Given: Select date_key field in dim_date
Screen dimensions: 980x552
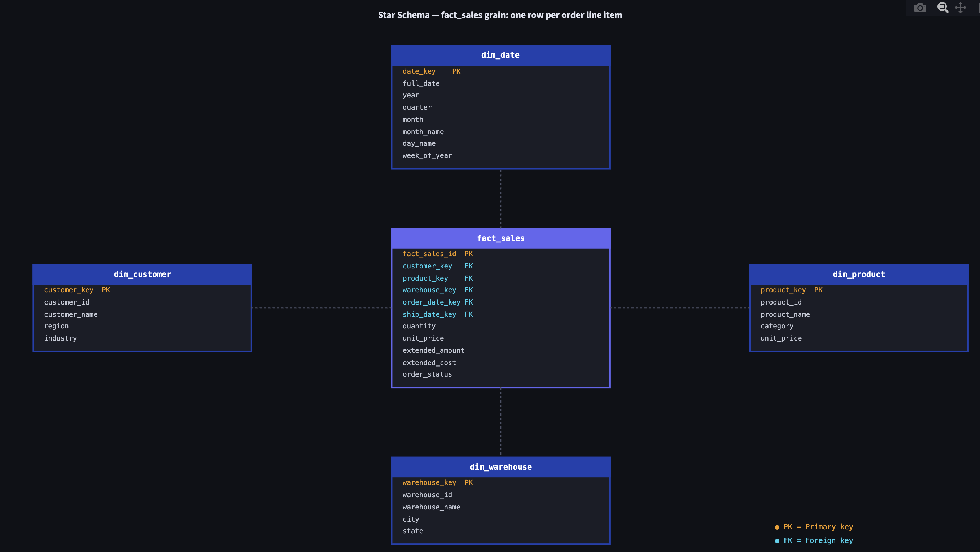Looking at the screenshot, I should click(x=419, y=71).
